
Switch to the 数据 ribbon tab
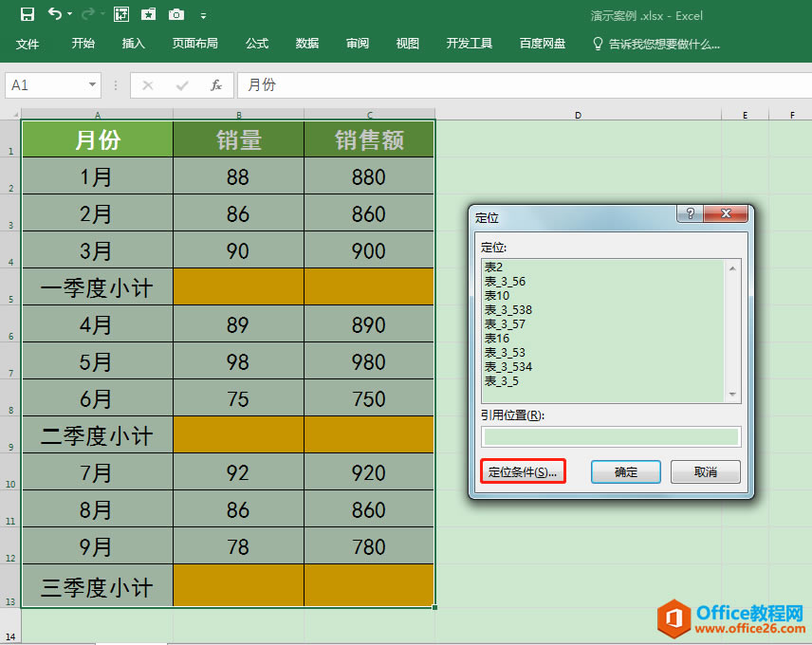point(307,43)
